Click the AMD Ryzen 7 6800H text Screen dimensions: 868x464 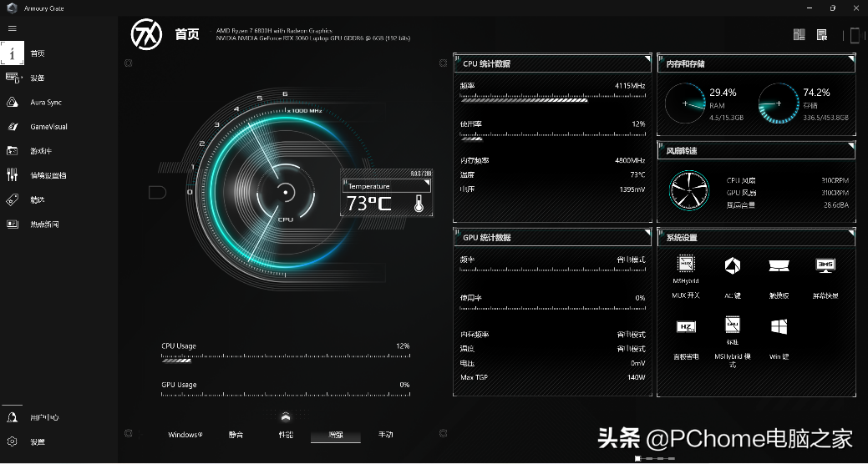(274, 31)
